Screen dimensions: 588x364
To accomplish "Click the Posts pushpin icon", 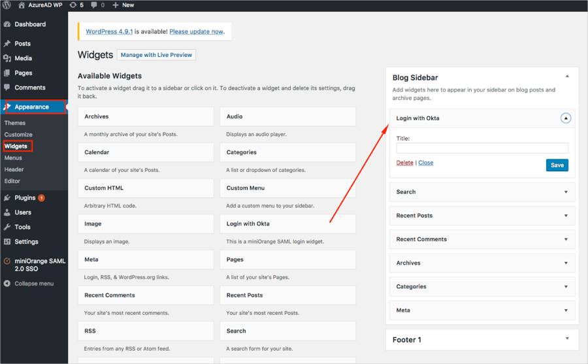I will click(7, 44).
